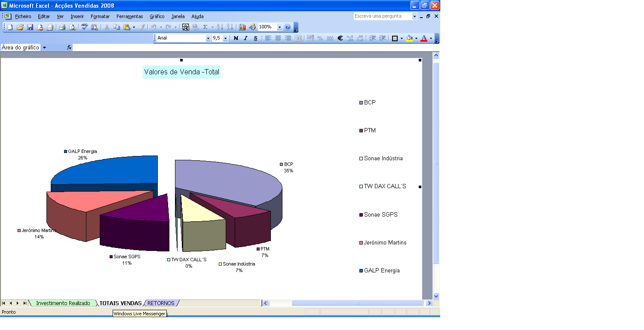Click the increase decimal places icon
This screenshot has width=644, height=330.
[x=350, y=38]
